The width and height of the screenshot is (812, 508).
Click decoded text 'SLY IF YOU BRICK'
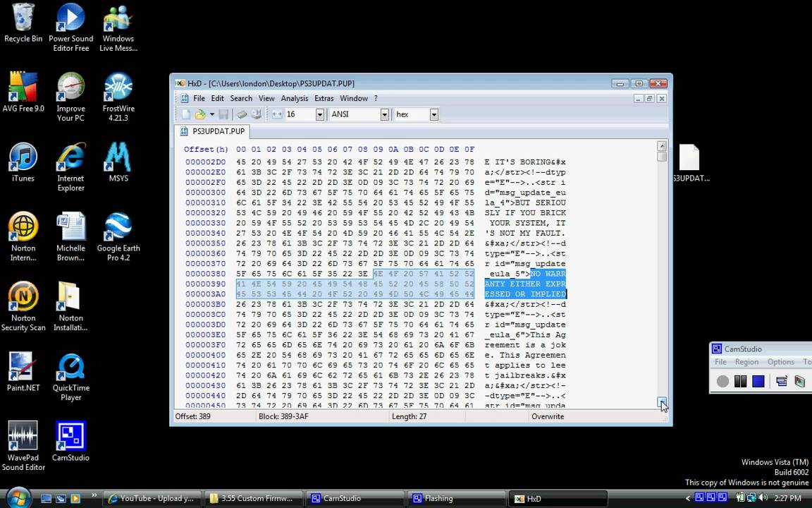(525, 212)
